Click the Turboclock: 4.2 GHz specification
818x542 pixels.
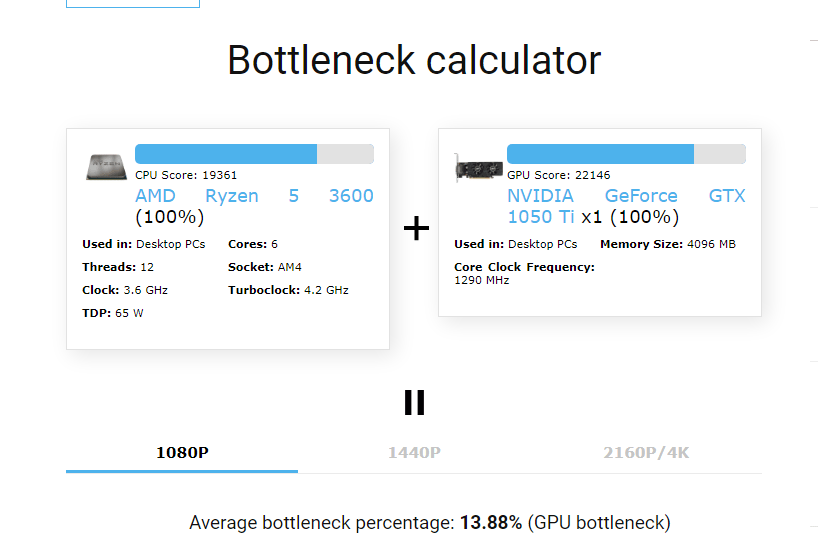[x=288, y=290]
